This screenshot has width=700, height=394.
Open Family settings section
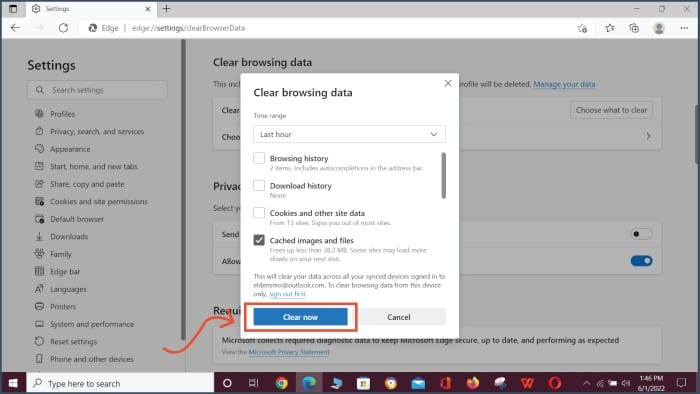(x=61, y=254)
